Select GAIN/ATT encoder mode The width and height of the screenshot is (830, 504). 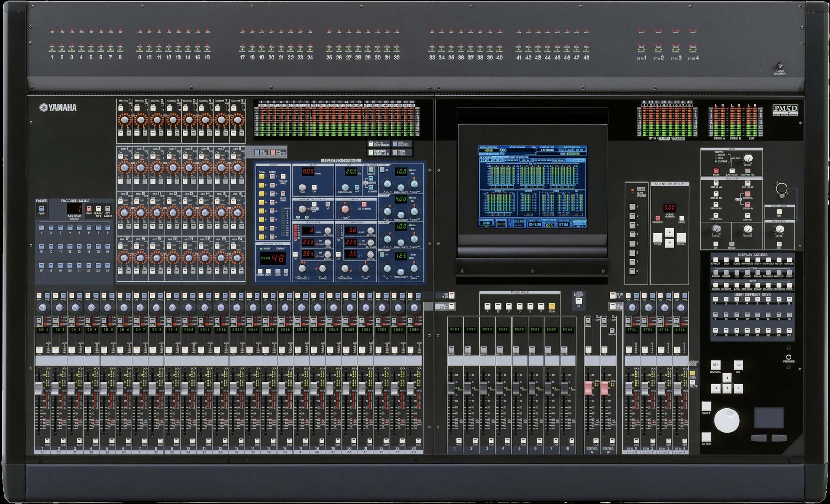(98, 208)
